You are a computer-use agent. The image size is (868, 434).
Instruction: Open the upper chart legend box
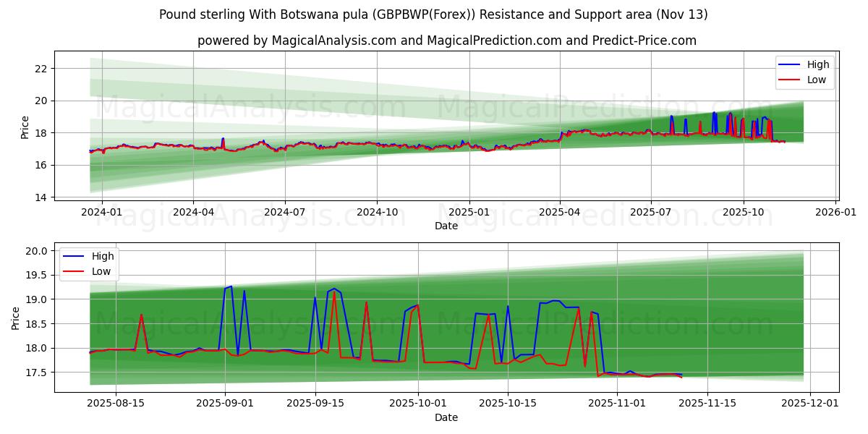tap(803, 72)
